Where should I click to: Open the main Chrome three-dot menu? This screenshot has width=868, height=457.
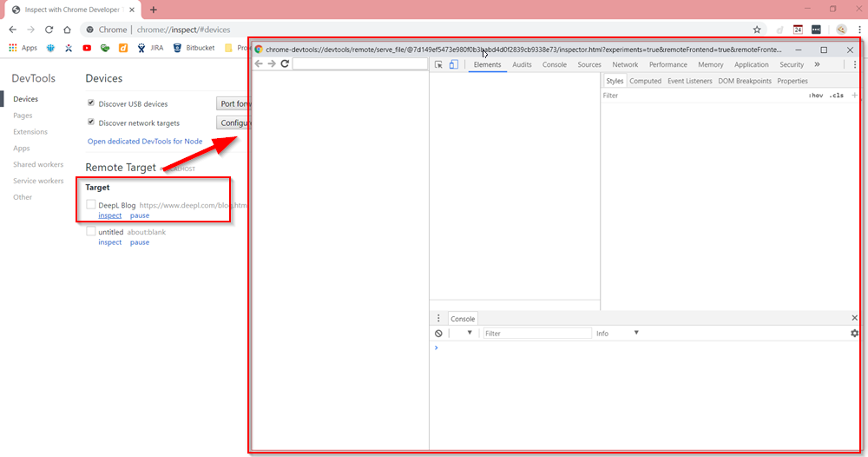tap(859, 30)
